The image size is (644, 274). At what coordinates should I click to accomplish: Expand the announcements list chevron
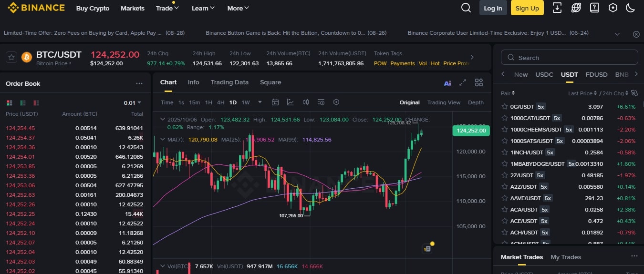pos(617,34)
